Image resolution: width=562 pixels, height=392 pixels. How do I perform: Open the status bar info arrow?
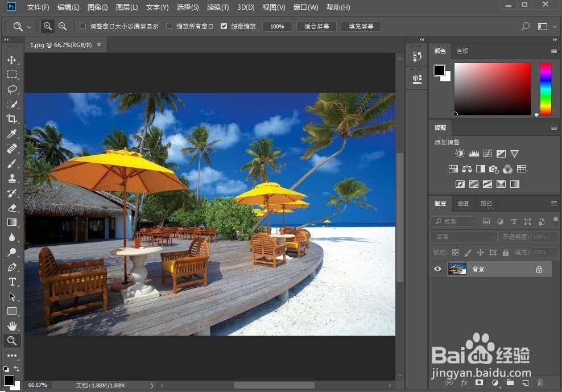tap(152, 386)
